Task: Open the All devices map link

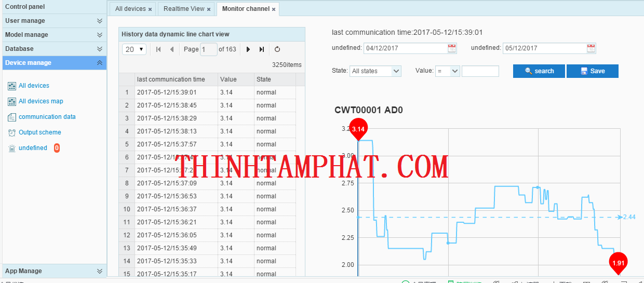Action: 41,101
